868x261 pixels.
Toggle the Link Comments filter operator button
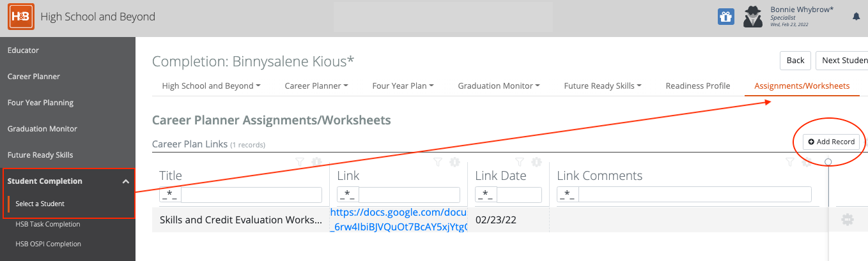[568, 195]
